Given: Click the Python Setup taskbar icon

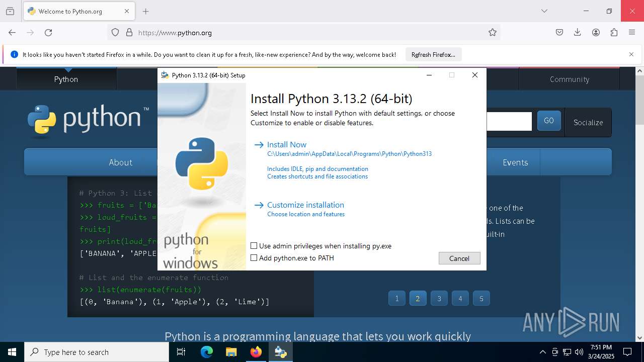Looking at the screenshot, I should [x=280, y=352].
